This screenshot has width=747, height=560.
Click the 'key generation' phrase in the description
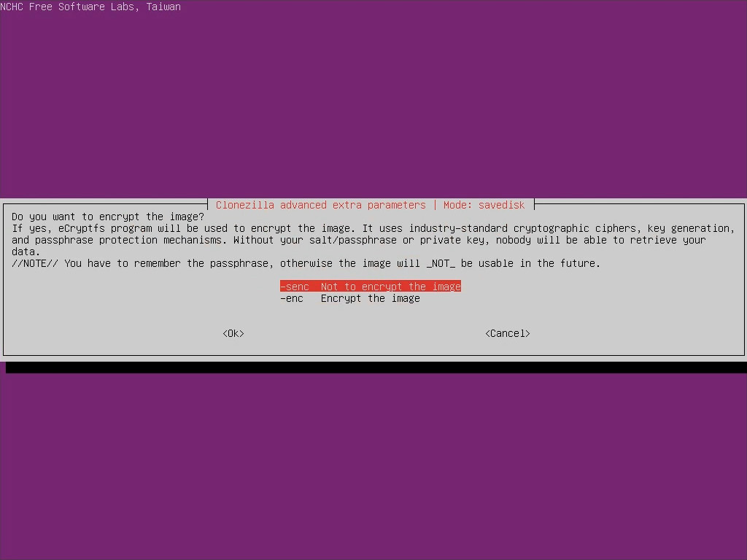click(688, 228)
